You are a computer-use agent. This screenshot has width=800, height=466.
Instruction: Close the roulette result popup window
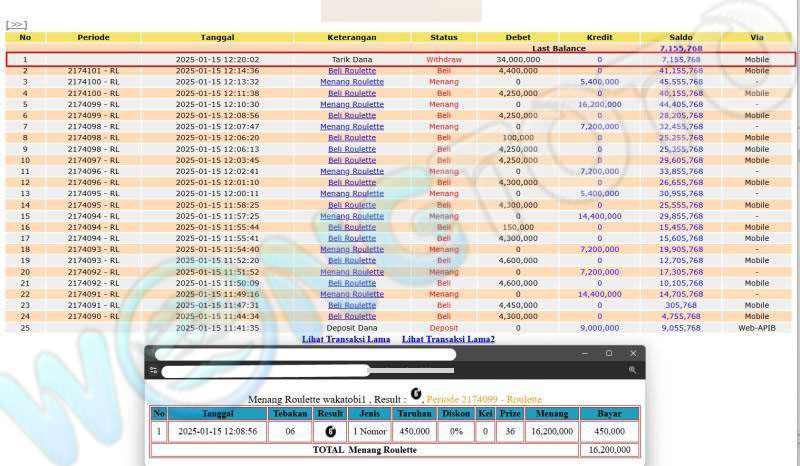(x=633, y=353)
